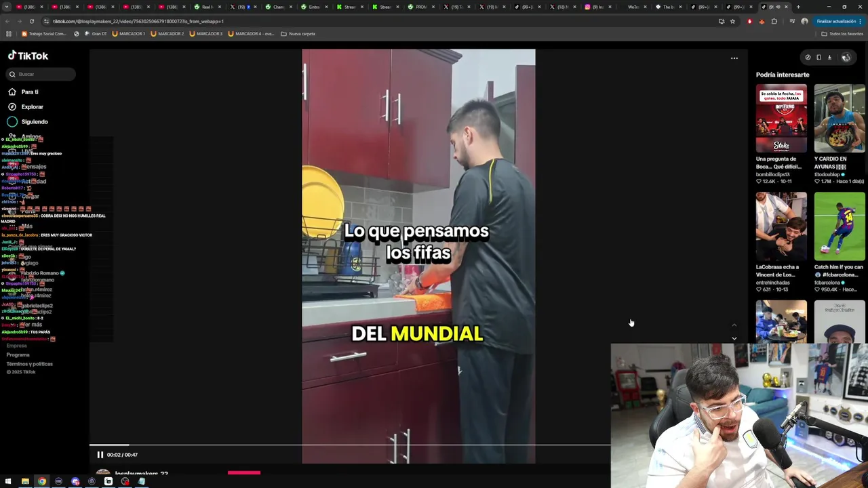
Task: Pause the TikTok video
Action: click(100, 455)
